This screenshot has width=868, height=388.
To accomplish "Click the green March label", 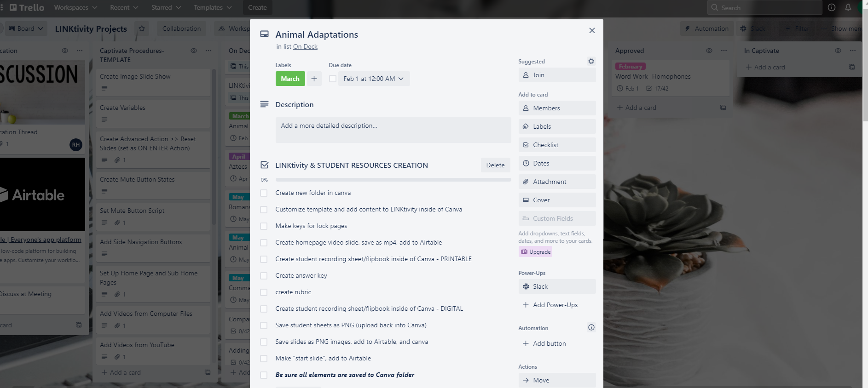I will pyautogui.click(x=290, y=79).
